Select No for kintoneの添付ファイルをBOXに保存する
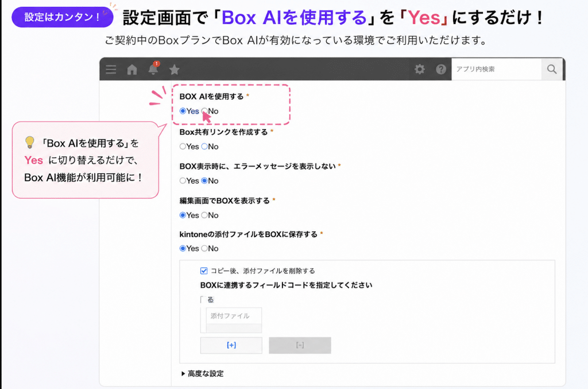 [x=204, y=248]
